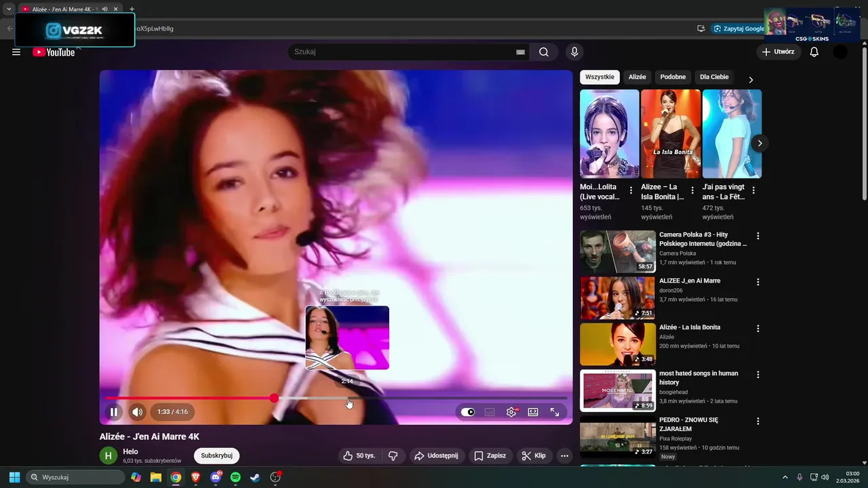Like the video with 50 tys.
868x488 pixels.
click(x=359, y=455)
